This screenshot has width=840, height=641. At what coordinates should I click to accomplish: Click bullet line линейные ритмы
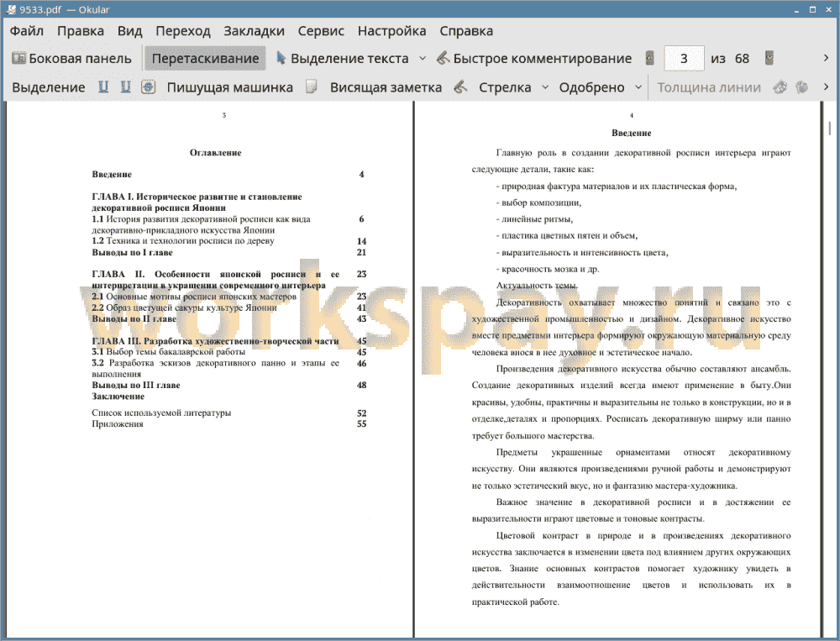[534, 219]
